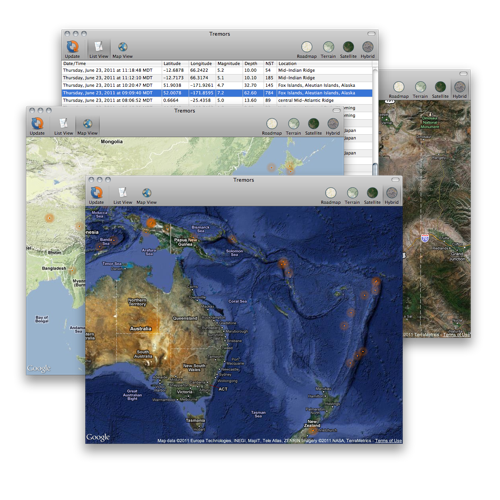Image resolution: width=500 pixels, height=500 pixels.
Task: Click the I-70 highway shield on map
Action: [x=425, y=238]
